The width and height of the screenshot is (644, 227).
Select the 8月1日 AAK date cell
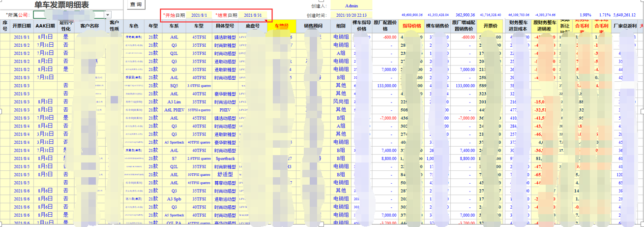[x=45, y=36]
